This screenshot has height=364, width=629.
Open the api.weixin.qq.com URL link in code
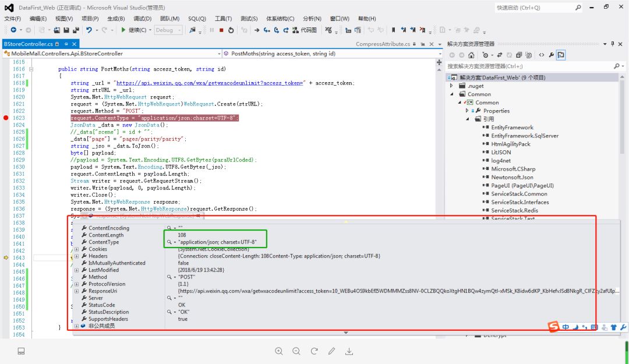tap(210, 83)
